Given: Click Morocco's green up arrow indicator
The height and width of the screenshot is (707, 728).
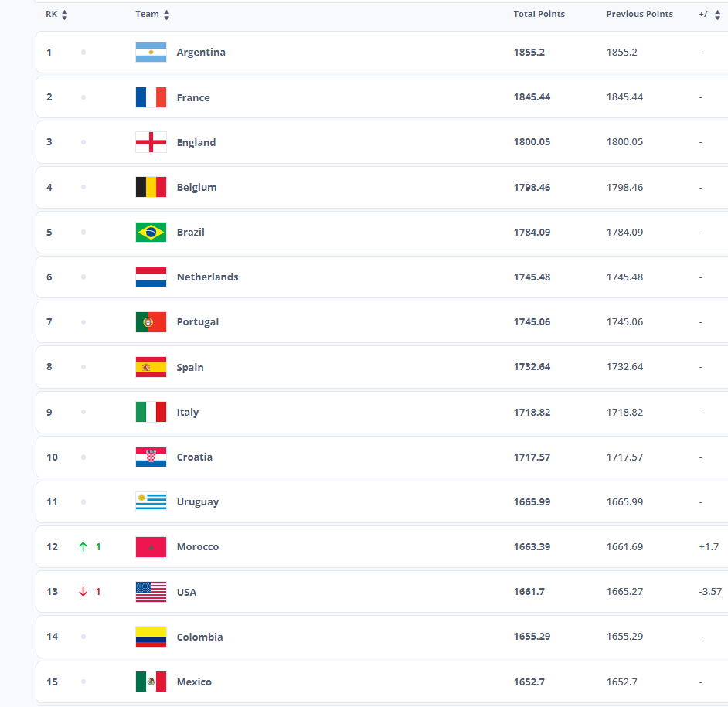Looking at the screenshot, I should (x=83, y=547).
